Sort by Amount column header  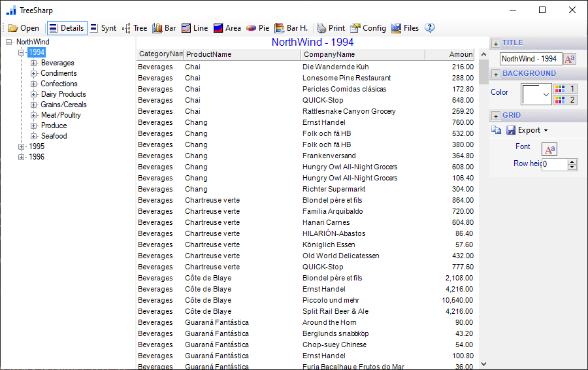point(449,54)
